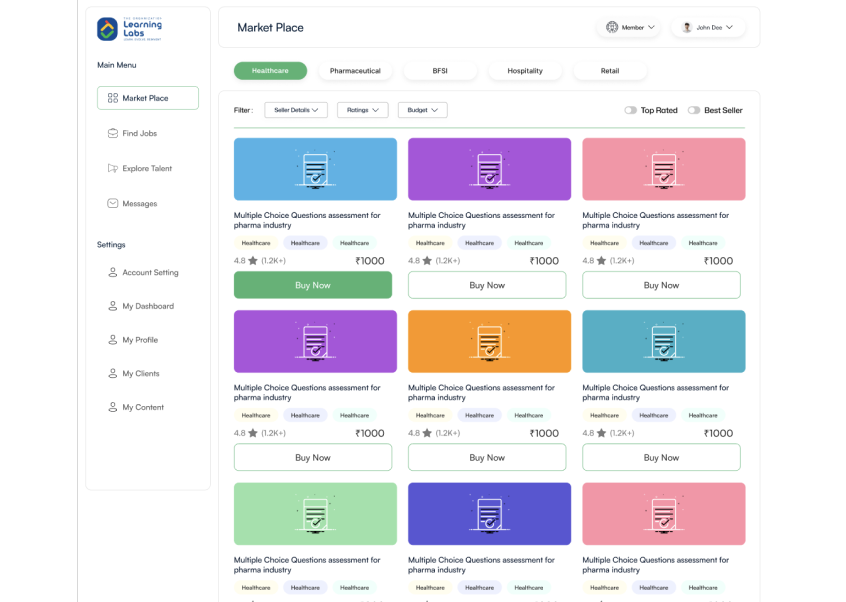This screenshot has width=846, height=602.
Task: Click the Account Setting person icon
Action: 113,272
